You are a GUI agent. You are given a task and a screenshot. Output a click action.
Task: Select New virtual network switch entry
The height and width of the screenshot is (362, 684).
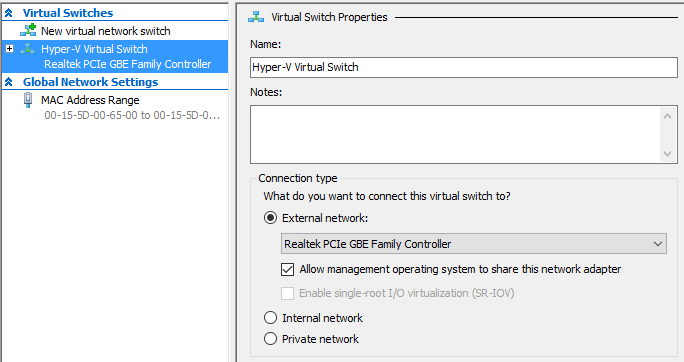point(106,31)
